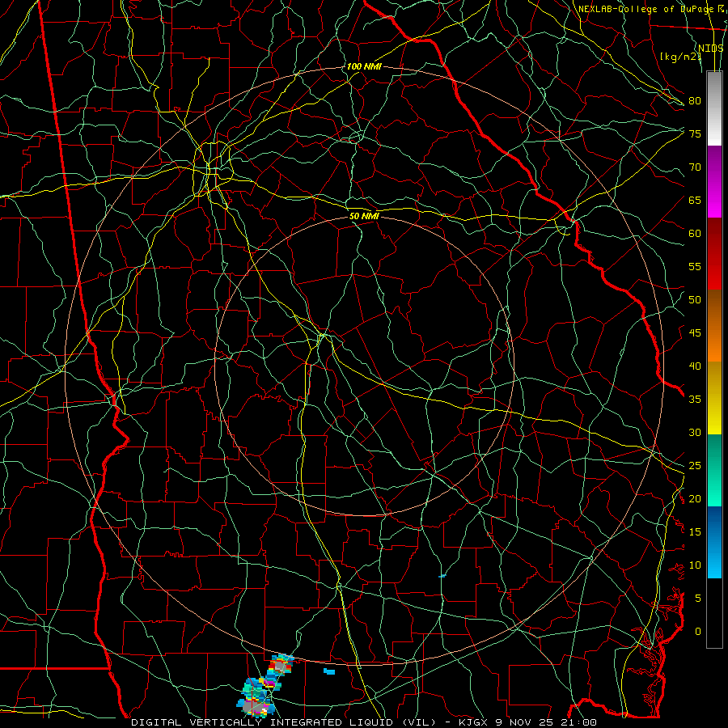Pick the yellow color bar segment
The image size is (728, 728).
[714, 398]
